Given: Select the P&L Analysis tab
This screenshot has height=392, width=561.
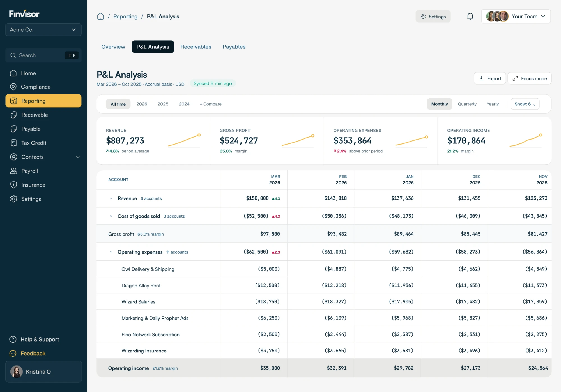Looking at the screenshot, I should click(153, 47).
